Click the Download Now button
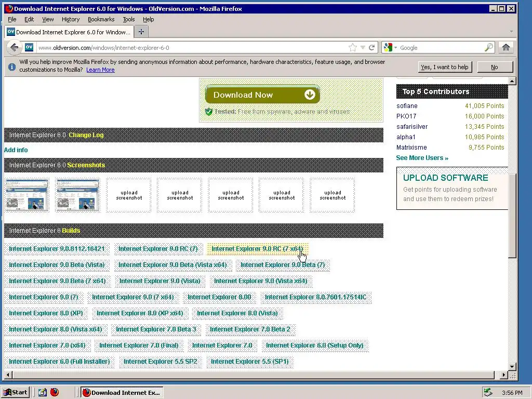Viewport: 532px width, 399px height. coord(262,95)
